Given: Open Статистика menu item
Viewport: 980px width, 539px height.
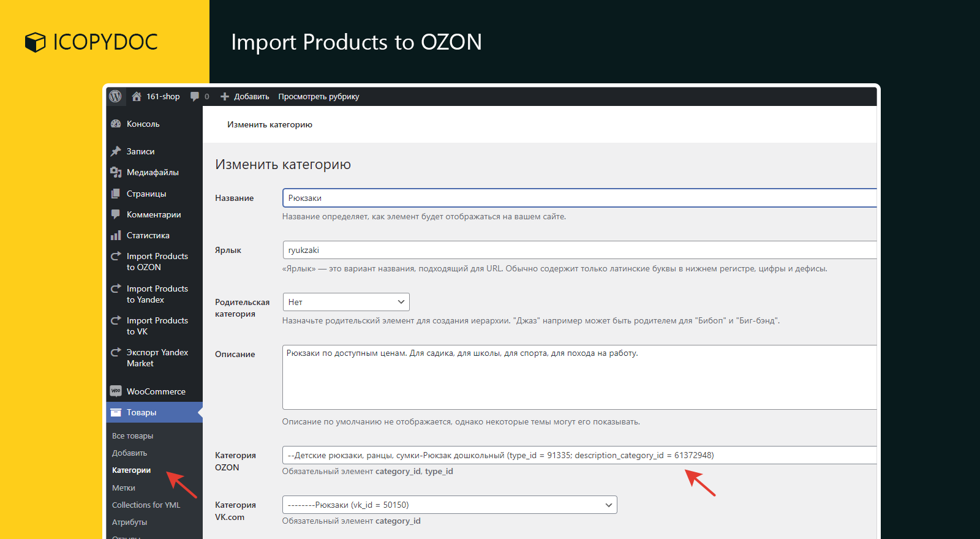Looking at the screenshot, I should pos(148,235).
